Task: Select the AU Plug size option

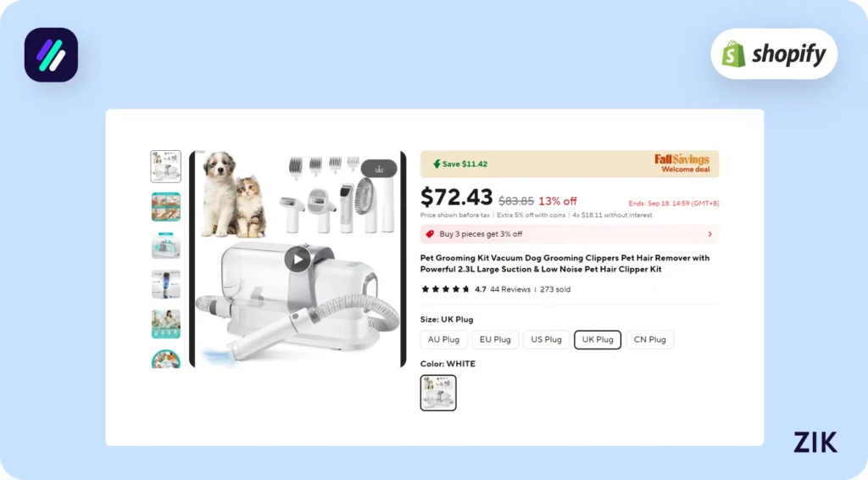Action: click(x=443, y=339)
